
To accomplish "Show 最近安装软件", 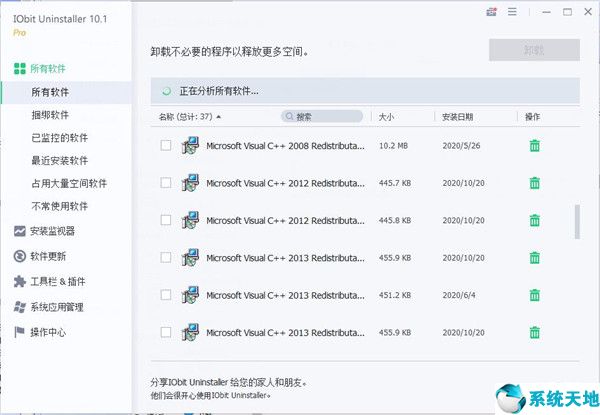I will 59,160.
